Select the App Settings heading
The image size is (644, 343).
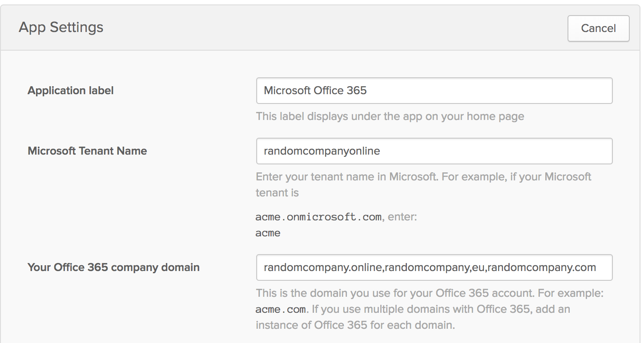(x=61, y=28)
